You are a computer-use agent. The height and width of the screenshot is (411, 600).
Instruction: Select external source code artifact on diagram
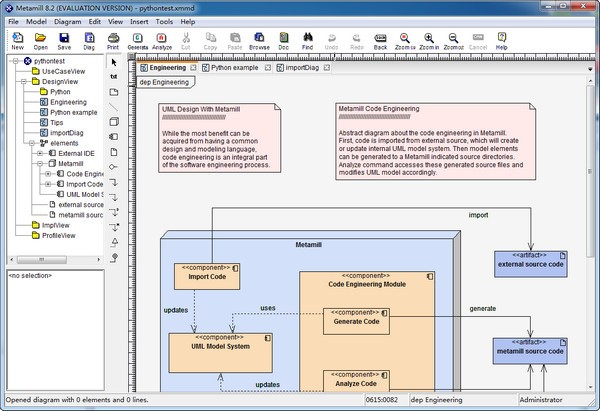[530, 264]
